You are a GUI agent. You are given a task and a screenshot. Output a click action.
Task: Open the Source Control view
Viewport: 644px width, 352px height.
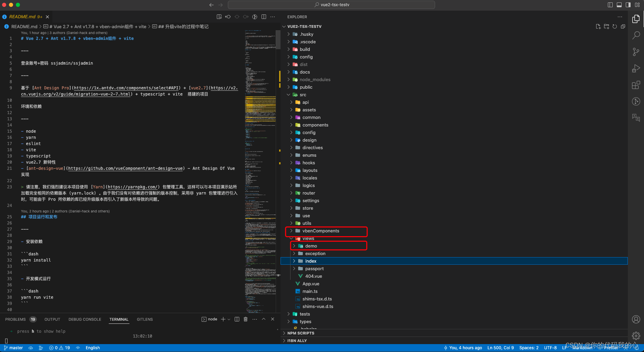coord(636,52)
